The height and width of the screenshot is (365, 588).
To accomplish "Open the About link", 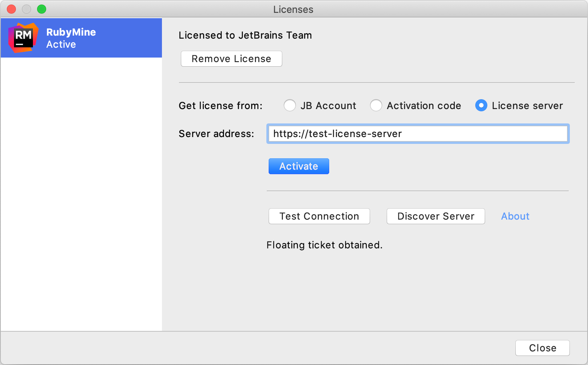I will coord(515,216).
